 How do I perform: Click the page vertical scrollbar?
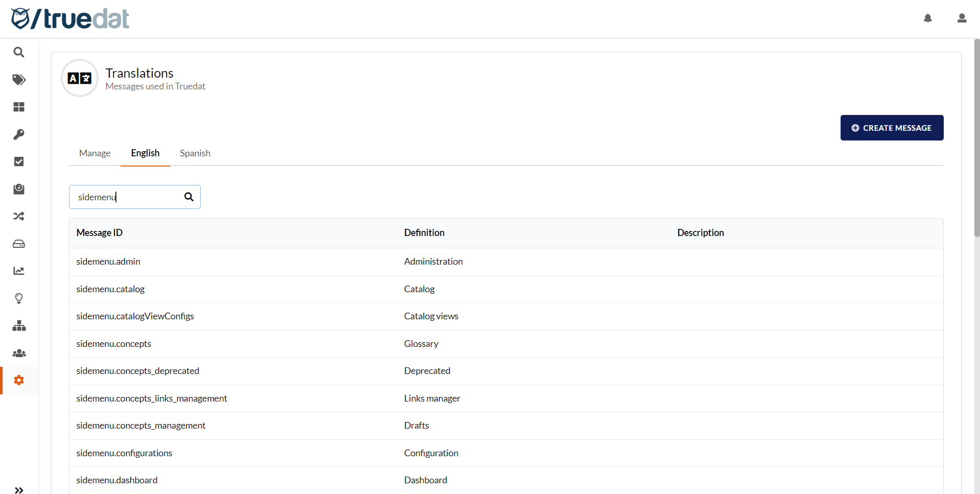point(976,138)
